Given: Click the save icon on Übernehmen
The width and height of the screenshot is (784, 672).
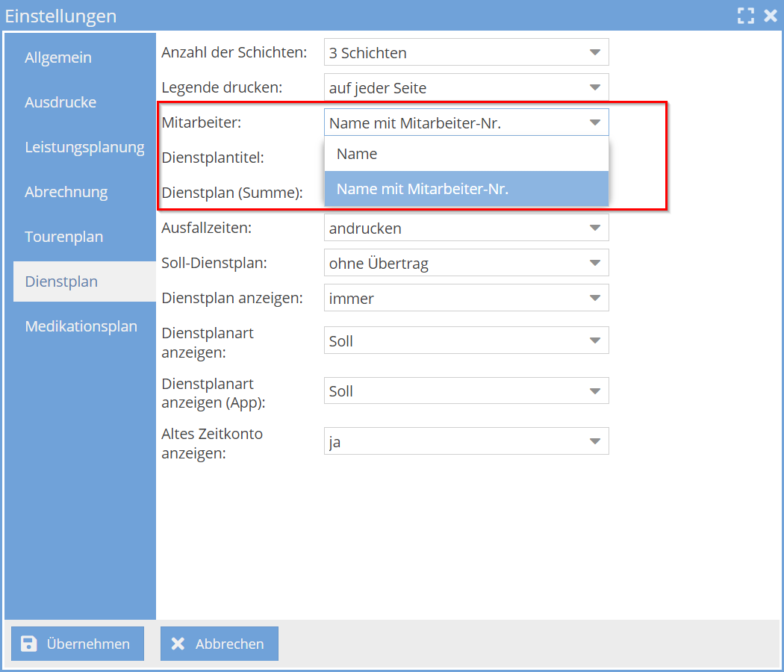Looking at the screenshot, I should click(x=29, y=644).
